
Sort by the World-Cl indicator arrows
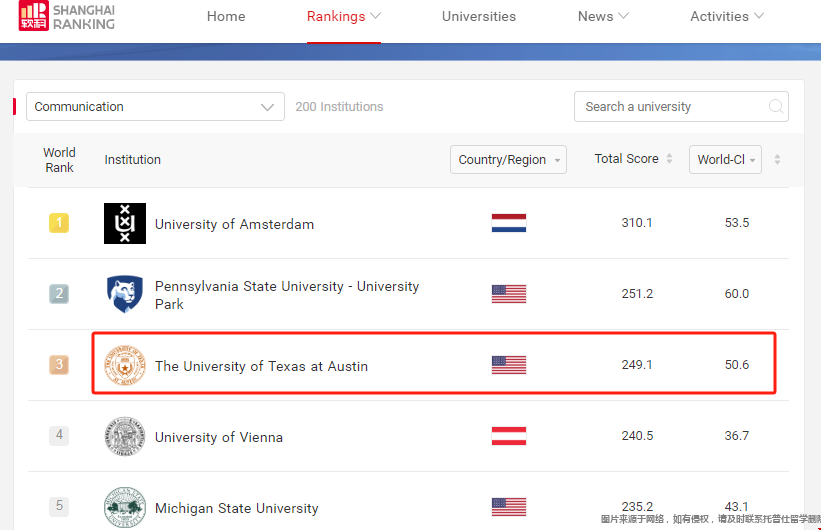click(x=777, y=159)
